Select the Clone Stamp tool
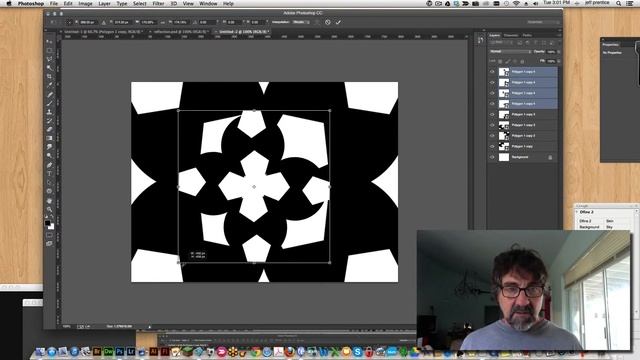 (x=49, y=112)
